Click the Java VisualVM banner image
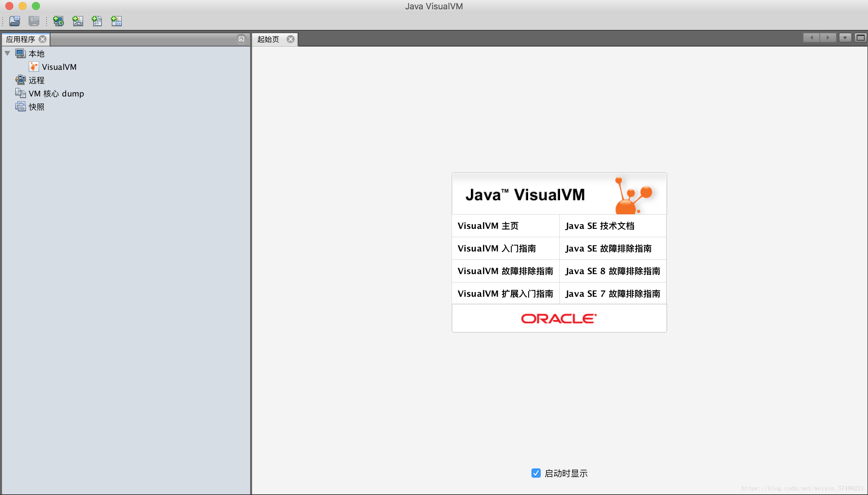The width and height of the screenshot is (868, 495). point(559,194)
